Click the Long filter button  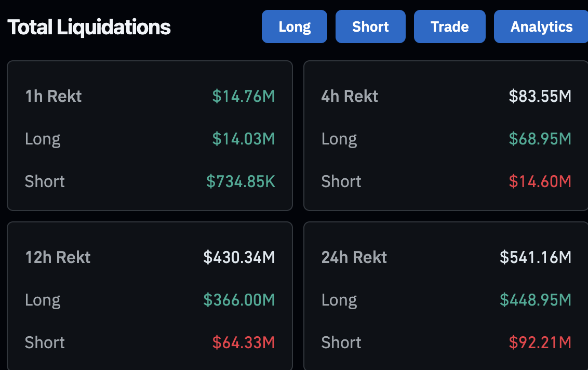pos(295,27)
